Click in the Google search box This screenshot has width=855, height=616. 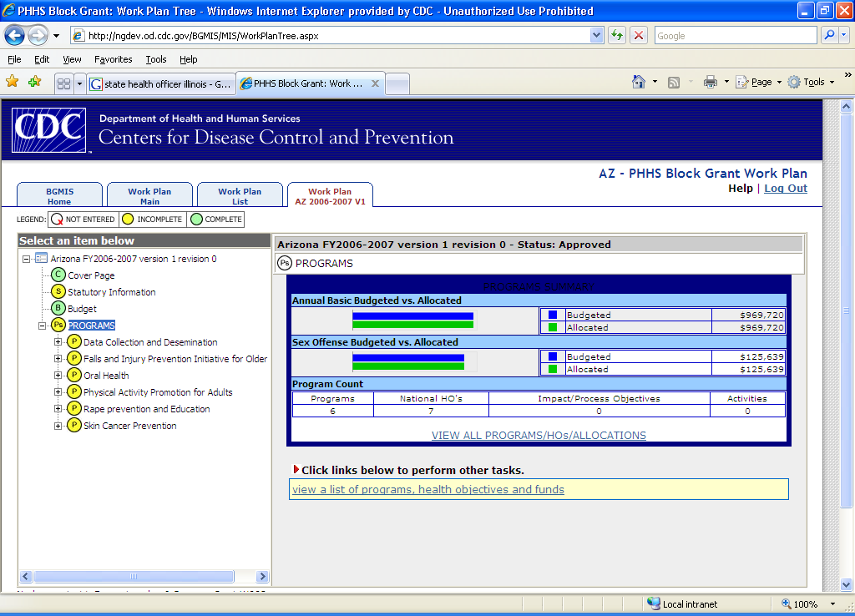734,36
